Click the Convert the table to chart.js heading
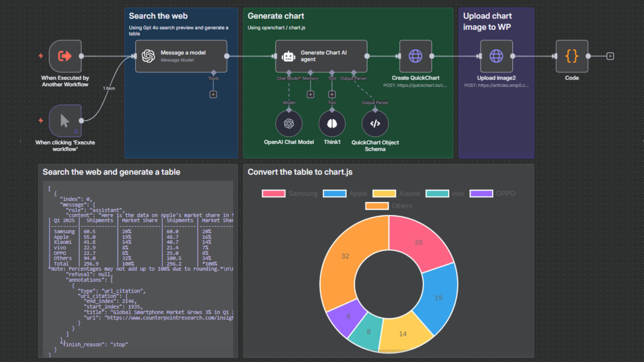Screen dimensions: 644x362 point(300,172)
